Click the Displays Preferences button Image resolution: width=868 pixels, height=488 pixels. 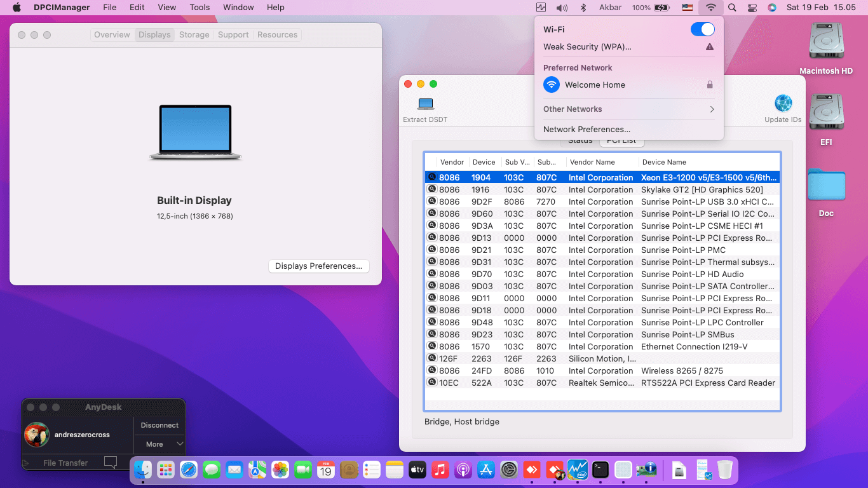point(319,266)
